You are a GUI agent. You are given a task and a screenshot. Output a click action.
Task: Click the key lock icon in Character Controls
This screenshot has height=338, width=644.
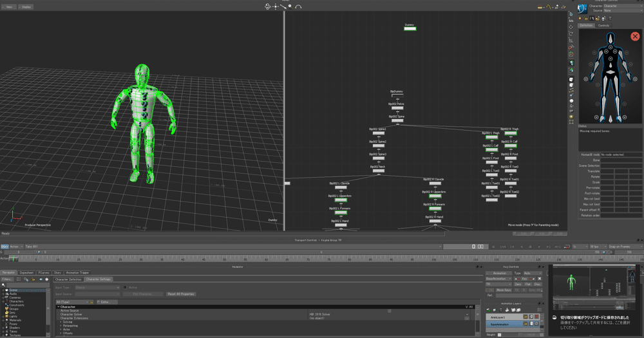[585, 19]
